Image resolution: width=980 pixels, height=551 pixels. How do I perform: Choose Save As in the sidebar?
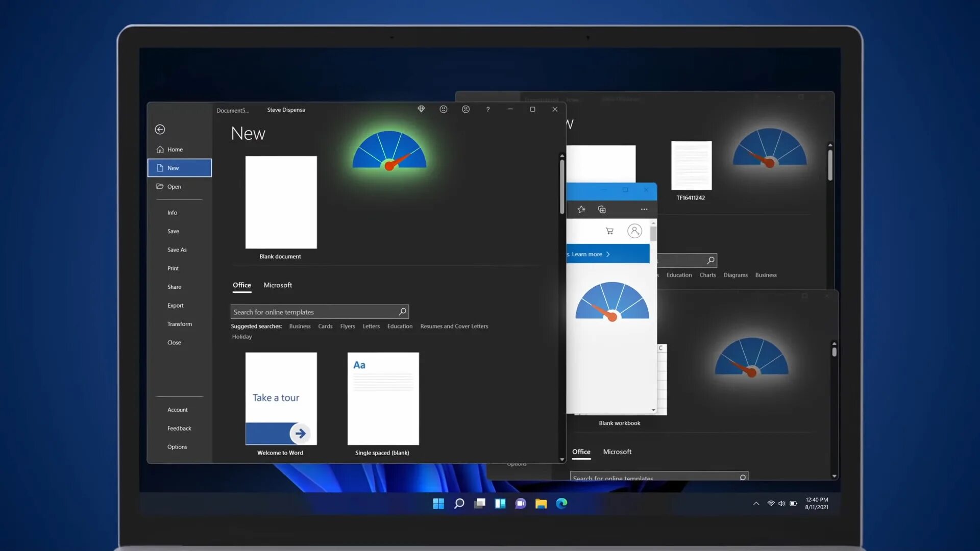[177, 250]
